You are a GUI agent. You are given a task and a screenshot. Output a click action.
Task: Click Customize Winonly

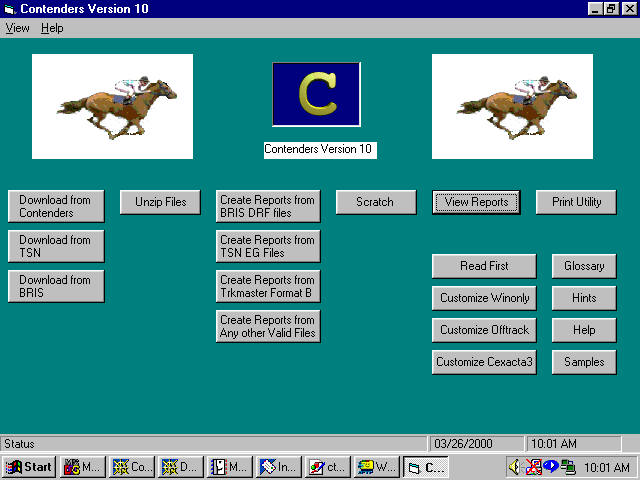pos(484,298)
